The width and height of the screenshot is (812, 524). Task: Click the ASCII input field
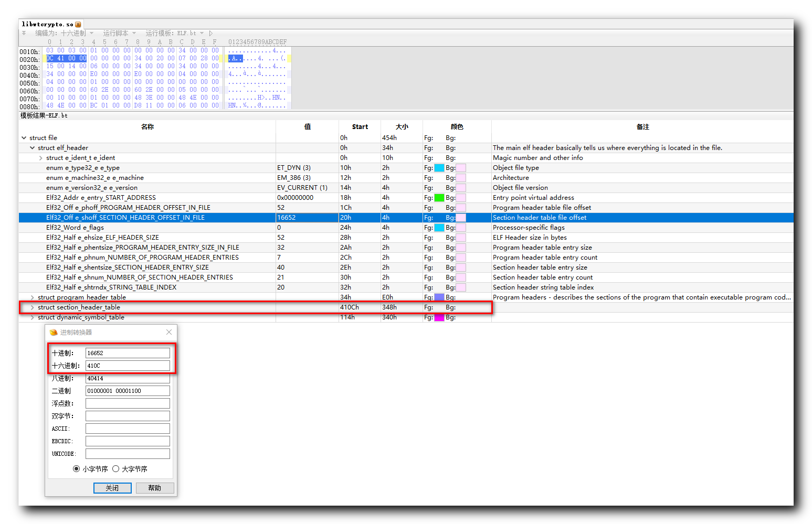[x=128, y=429]
